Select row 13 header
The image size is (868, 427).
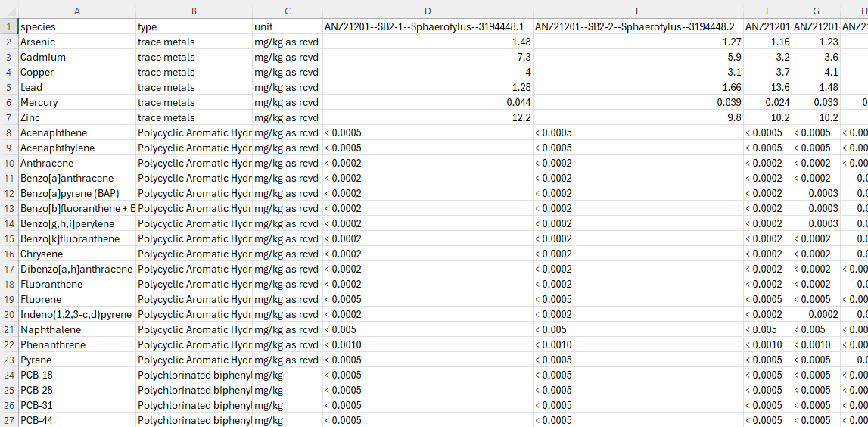tap(9, 208)
